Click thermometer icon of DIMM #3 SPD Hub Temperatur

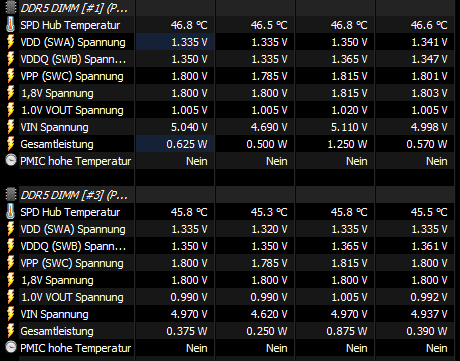11,212
